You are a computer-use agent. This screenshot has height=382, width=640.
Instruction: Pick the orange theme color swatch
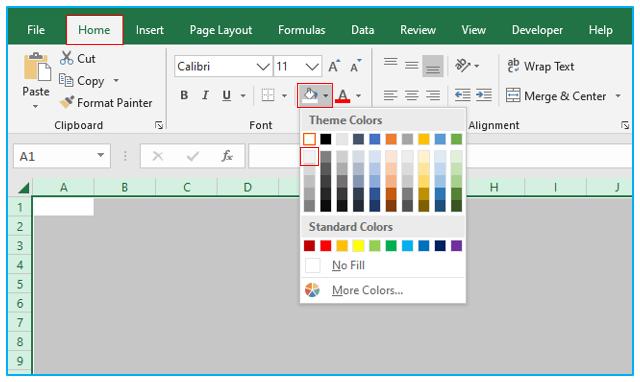pyautogui.click(x=391, y=139)
